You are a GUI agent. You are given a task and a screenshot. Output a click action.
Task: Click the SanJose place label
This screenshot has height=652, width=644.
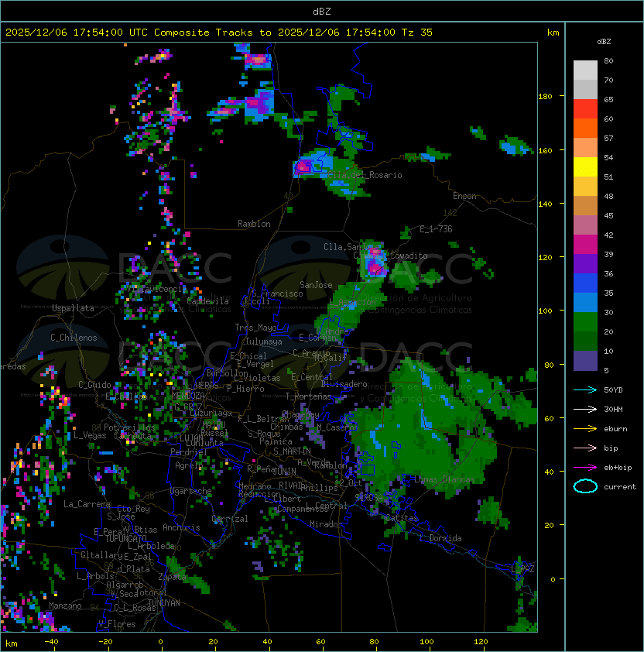point(316,285)
